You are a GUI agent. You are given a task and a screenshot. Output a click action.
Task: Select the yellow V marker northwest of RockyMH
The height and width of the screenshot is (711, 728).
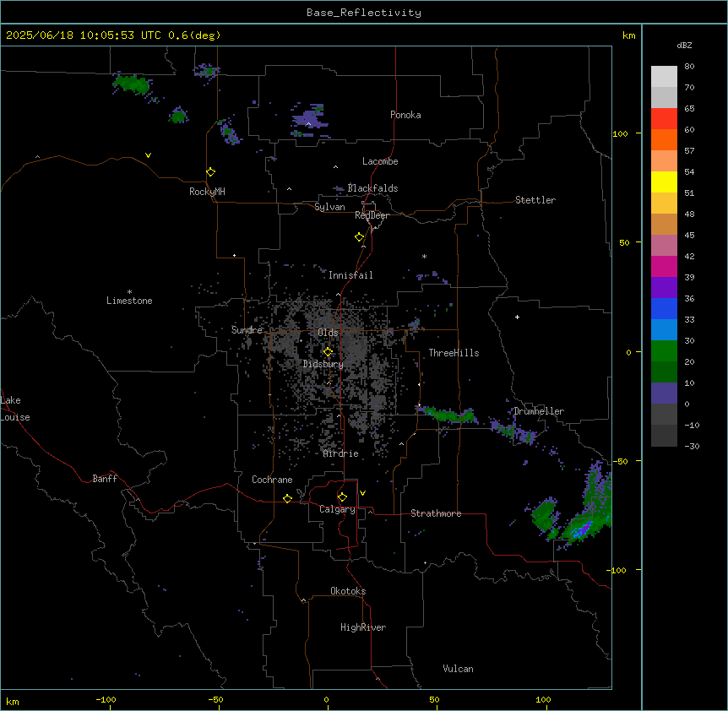(148, 155)
